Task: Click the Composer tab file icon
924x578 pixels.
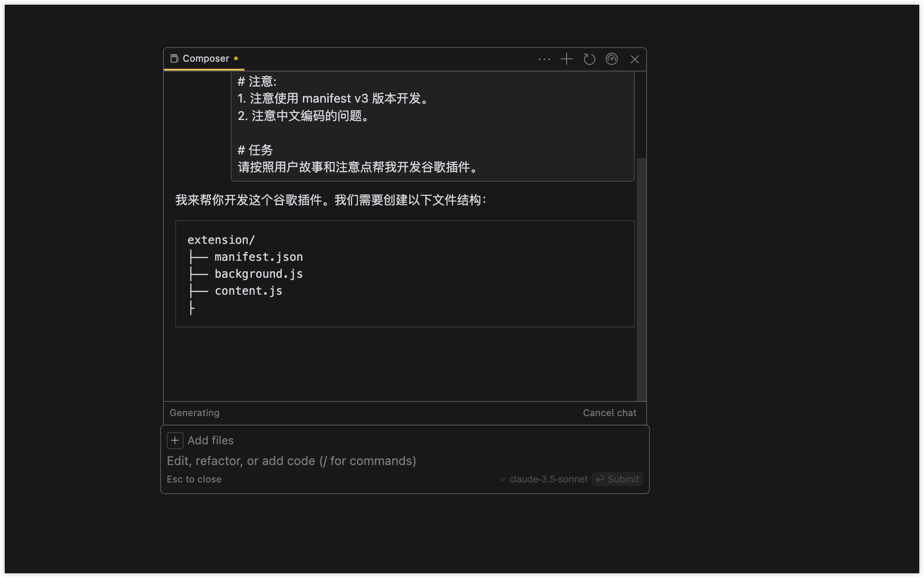Action: point(174,59)
